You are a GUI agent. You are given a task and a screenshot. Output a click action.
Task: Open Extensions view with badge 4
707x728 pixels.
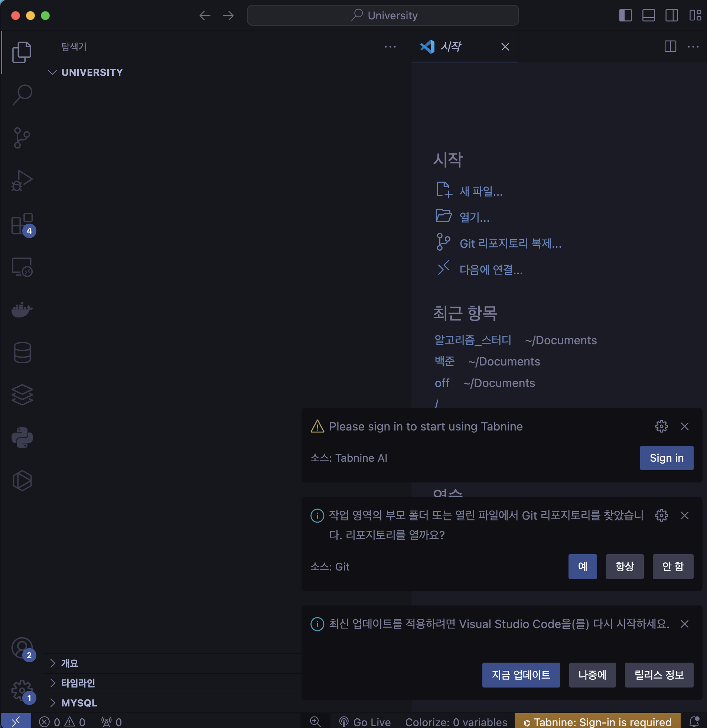[22, 224]
